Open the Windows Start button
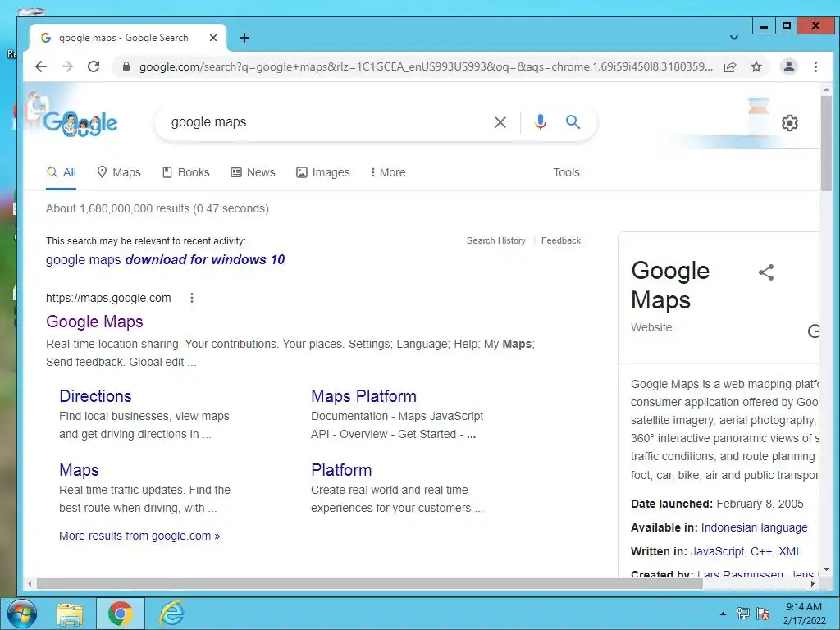The height and width of the screenshot is (630, 840). (x=22, y=614)
